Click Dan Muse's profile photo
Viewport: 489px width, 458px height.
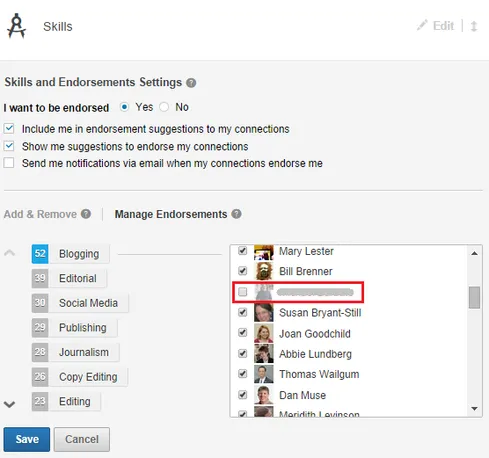[x=264, y=395]
